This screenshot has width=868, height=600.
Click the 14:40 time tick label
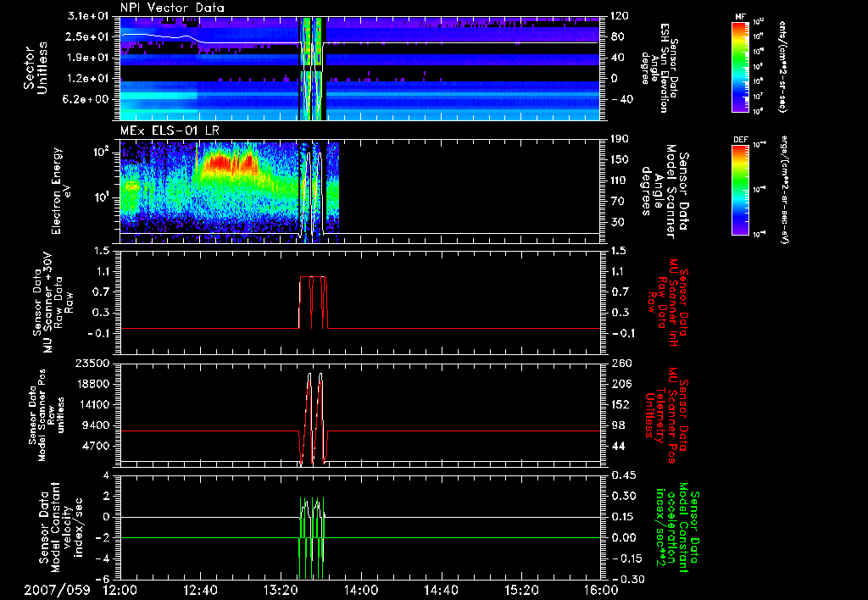point(441,590)
